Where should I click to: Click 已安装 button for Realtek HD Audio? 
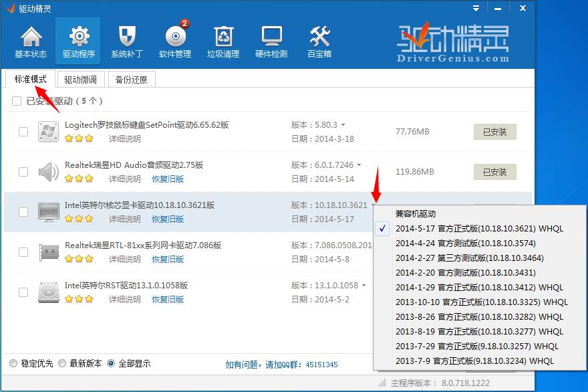pos(494,172)
